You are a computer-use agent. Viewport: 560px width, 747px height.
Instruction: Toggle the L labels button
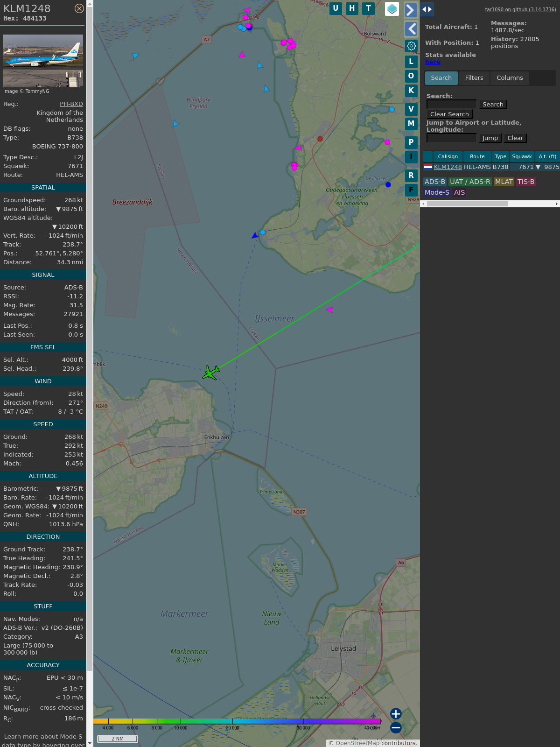click(x=411, y=62)
